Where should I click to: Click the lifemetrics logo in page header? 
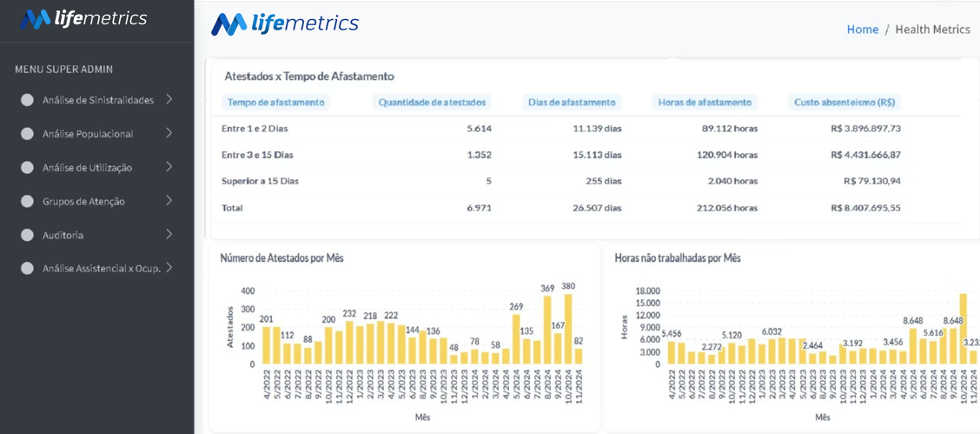coord(285,23)
